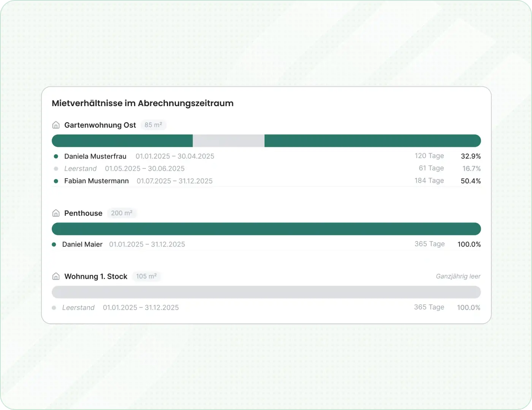Expand the Gartenwohnung Ost section header
The width and height of the screenshot is (532, 410).
click(100, 125)
